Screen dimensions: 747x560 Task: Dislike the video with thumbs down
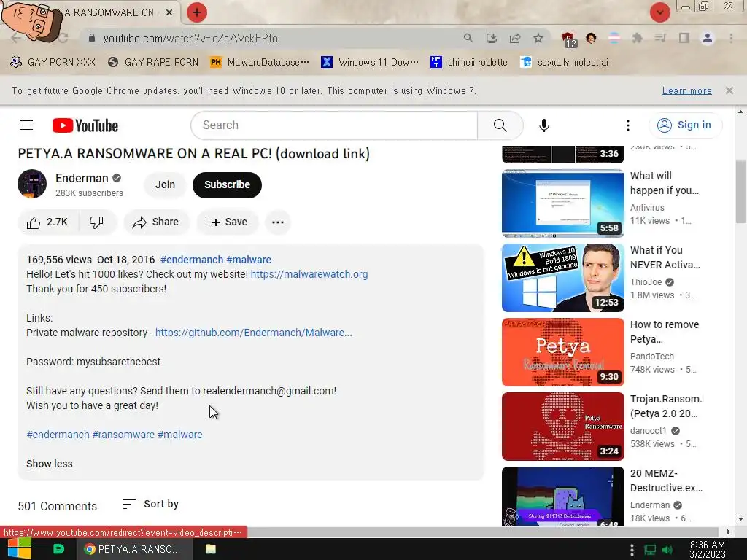(96, 222)
